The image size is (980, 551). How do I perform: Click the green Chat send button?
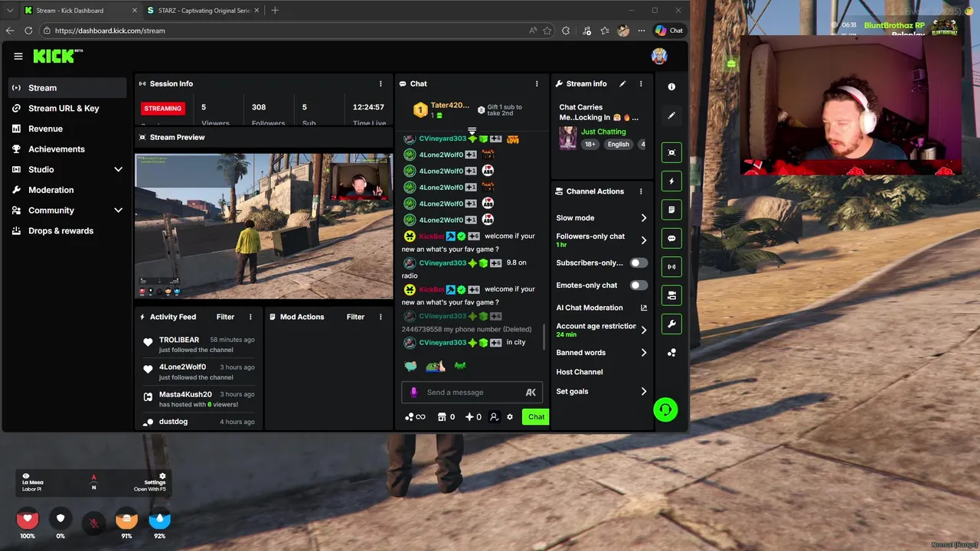click(x=536, y=417)
